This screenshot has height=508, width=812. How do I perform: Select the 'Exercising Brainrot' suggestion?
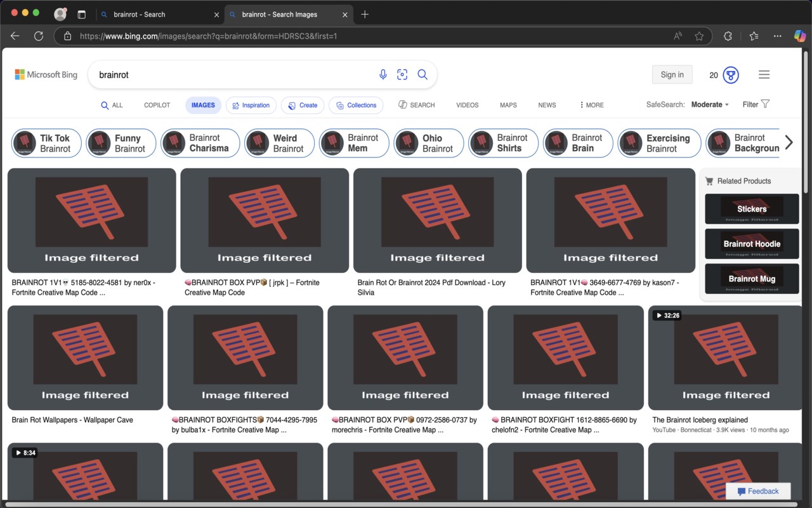pyautogui.click(x=660, y=143)
